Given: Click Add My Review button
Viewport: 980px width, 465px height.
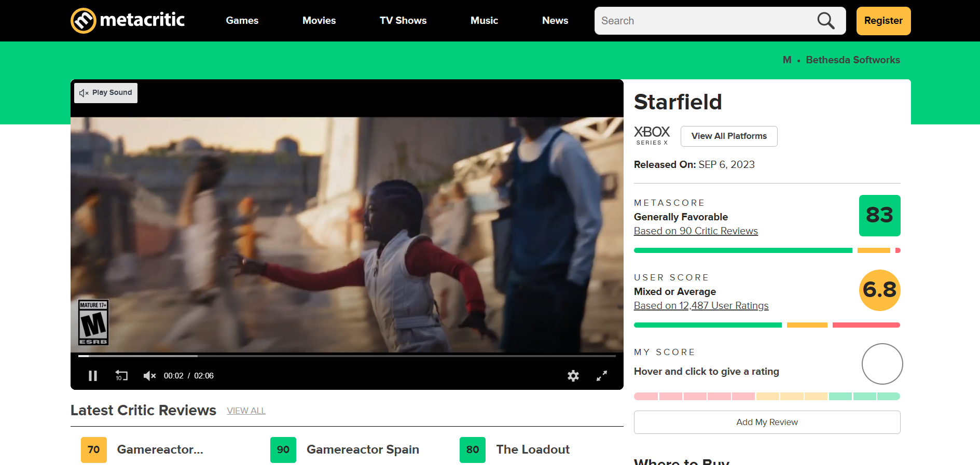Looking at the screenshot, I should 767,422.
